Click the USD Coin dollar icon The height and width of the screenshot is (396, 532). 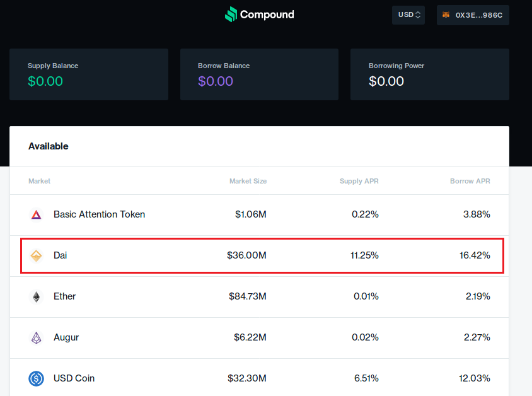click(37, 378)
